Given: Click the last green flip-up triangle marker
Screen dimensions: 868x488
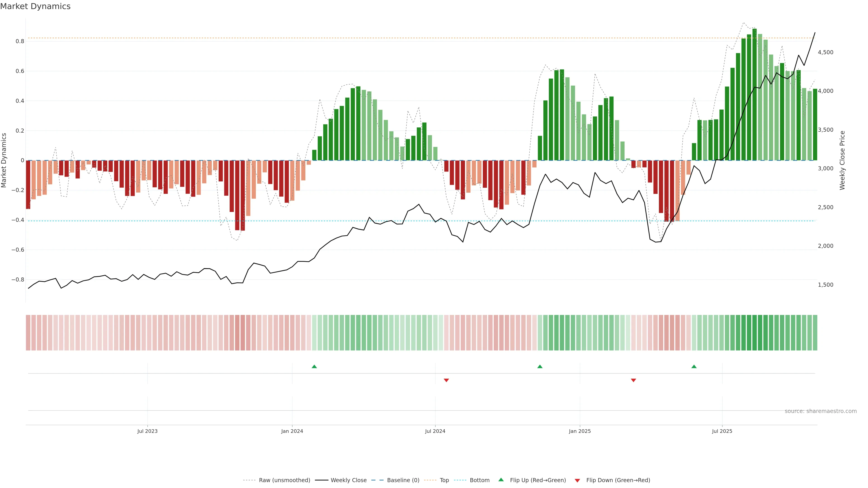Looking at the screenshot, I should tap(694, 366).
